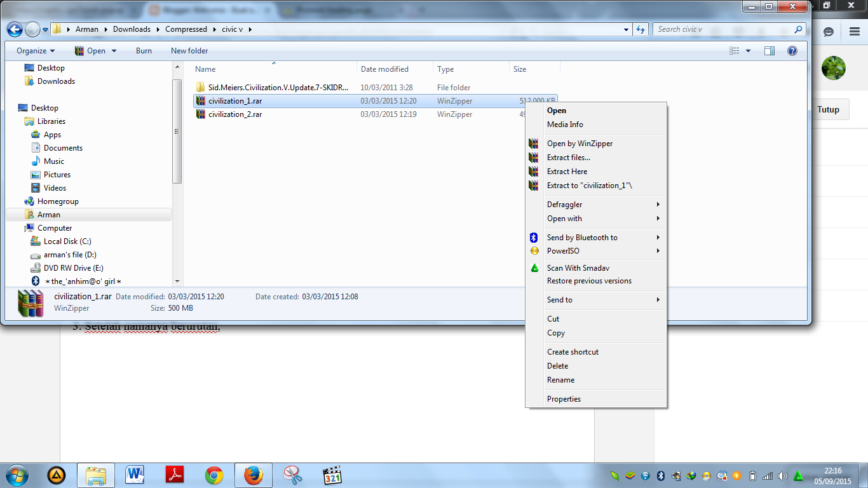Open Media Player Classic from the taskbar
The height and width of the screenshot is (488, 868).
pyautogui.click(x=332, y=475)
